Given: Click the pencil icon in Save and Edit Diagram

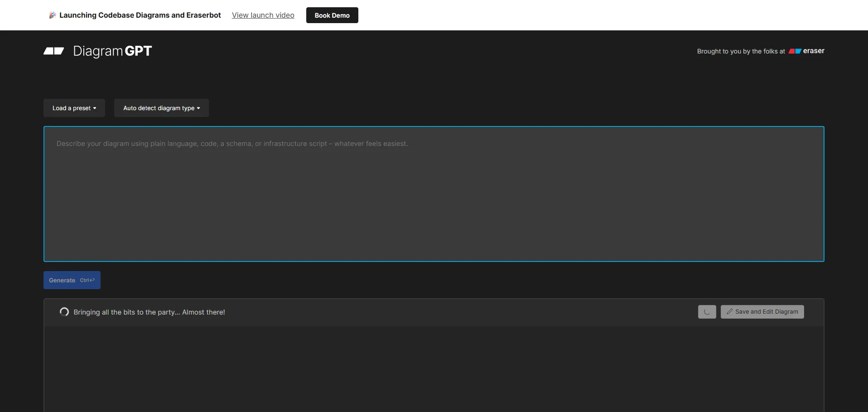Looking at the screenshot, I should 729,312.
